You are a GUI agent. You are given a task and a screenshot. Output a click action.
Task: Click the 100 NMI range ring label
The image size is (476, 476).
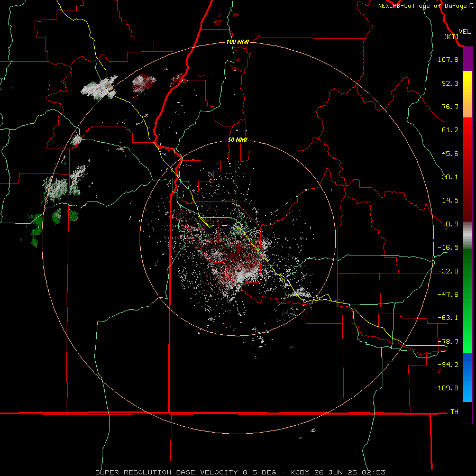237,42
